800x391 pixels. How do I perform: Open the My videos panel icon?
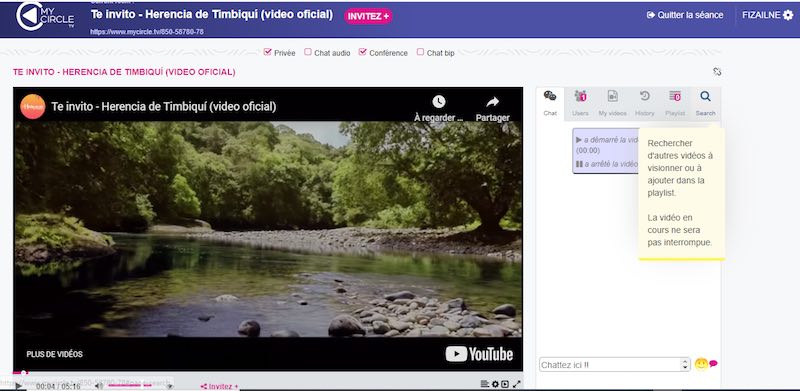612,96
